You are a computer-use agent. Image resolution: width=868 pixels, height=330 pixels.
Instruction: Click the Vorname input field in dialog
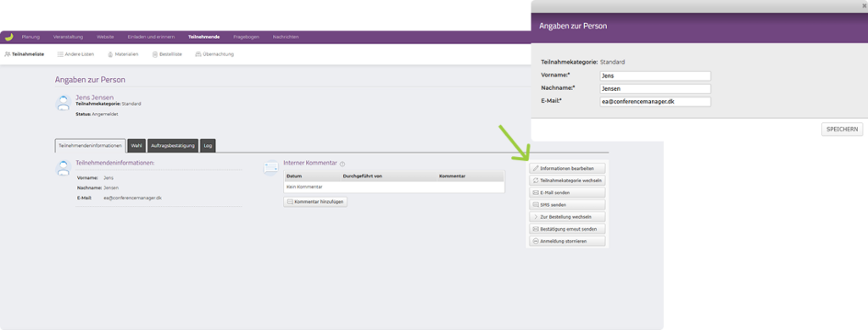[655, 76]
